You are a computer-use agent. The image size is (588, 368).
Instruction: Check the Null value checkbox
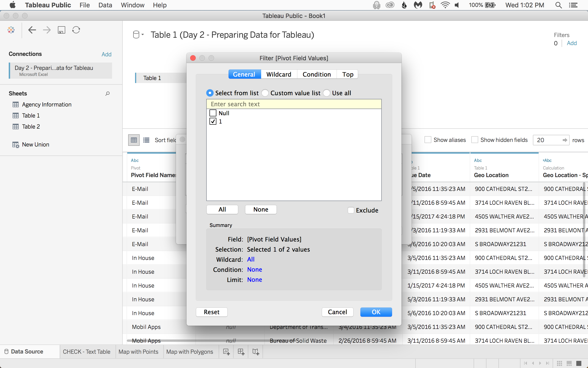point(213,113)
